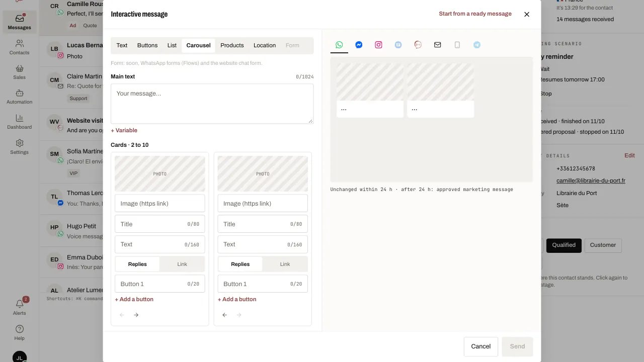The width and height of the screenshot is (644, 362).
Task: Open the Location tab
Action: (265, 45)
